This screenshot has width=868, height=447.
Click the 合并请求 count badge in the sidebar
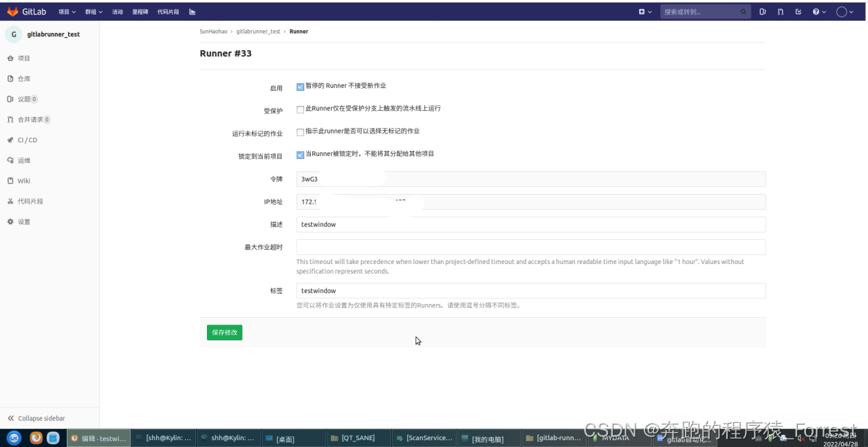(47, 120)
